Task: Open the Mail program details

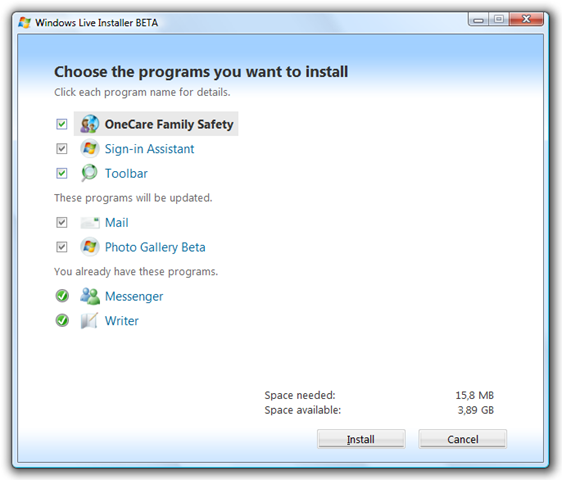Action: pyautogui.click(x=116, y=223)
